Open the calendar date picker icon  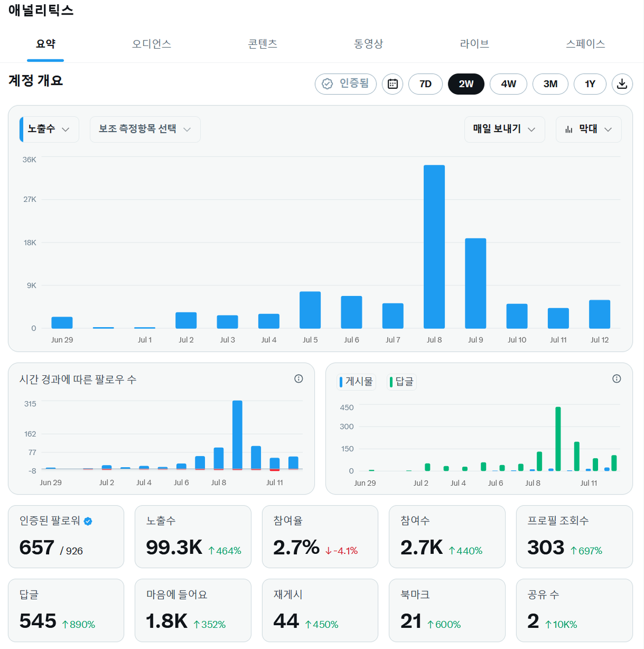[x=393, y=84]
